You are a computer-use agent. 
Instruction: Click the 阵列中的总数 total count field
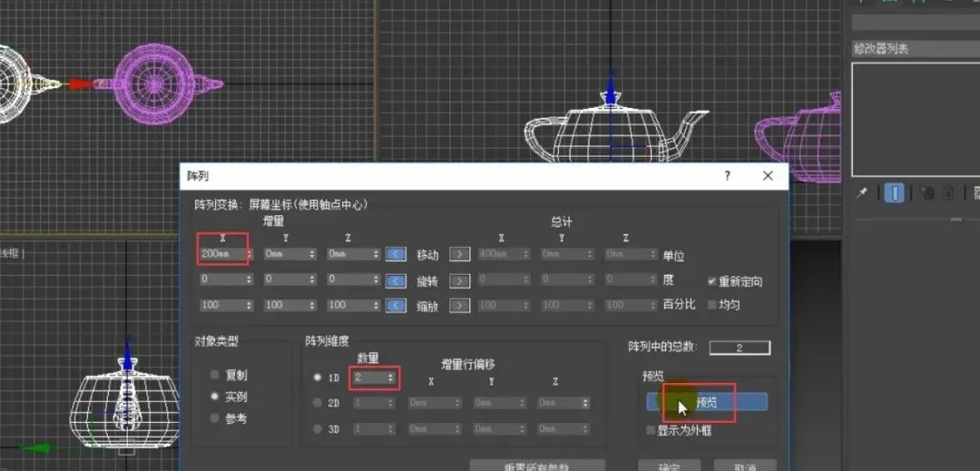pyautogui.click(x=740, y=348)
